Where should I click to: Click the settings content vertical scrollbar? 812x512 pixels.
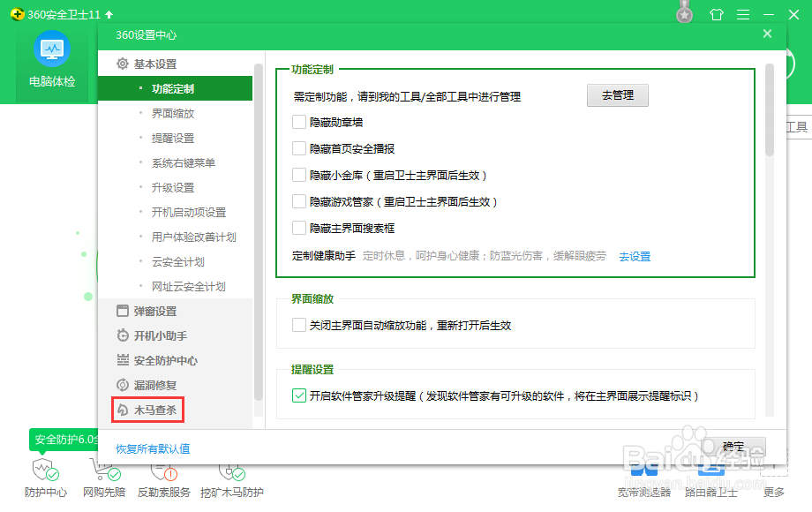pos(769,109)
